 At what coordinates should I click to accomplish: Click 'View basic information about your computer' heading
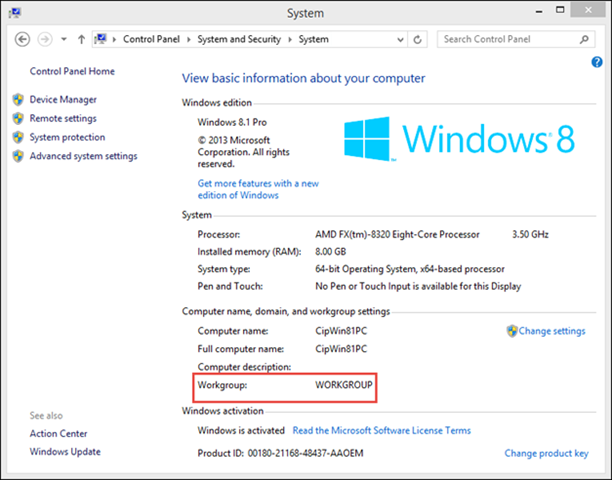pyautogui.click(x=303, y=78)
